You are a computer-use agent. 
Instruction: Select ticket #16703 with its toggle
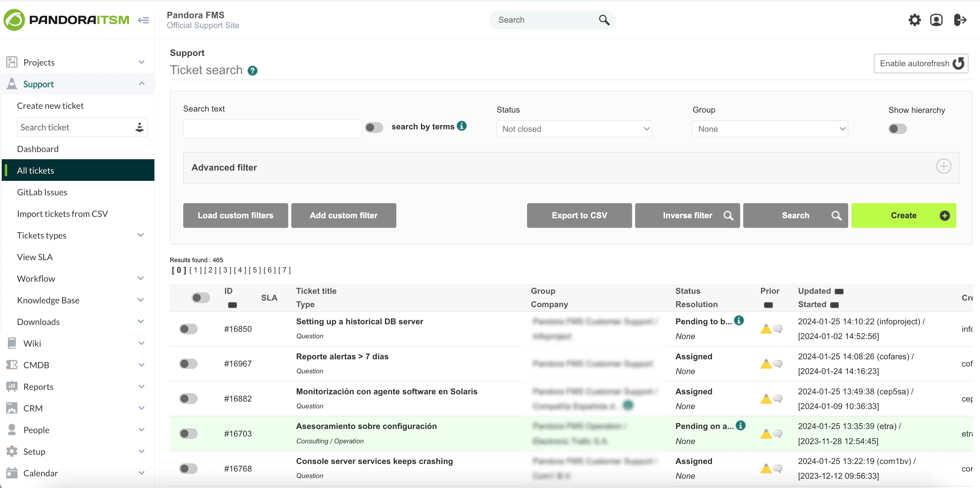(x=188, y=433)
